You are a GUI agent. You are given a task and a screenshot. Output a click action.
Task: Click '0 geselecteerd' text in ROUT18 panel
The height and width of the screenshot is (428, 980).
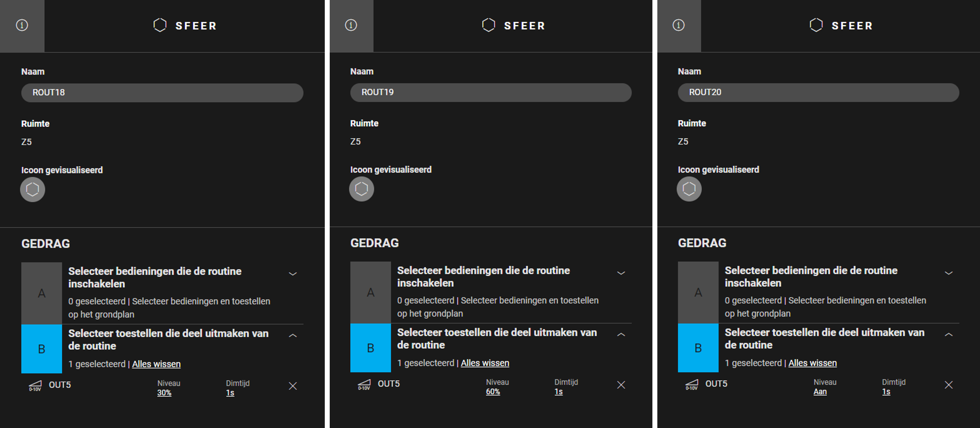coord(97,301)
